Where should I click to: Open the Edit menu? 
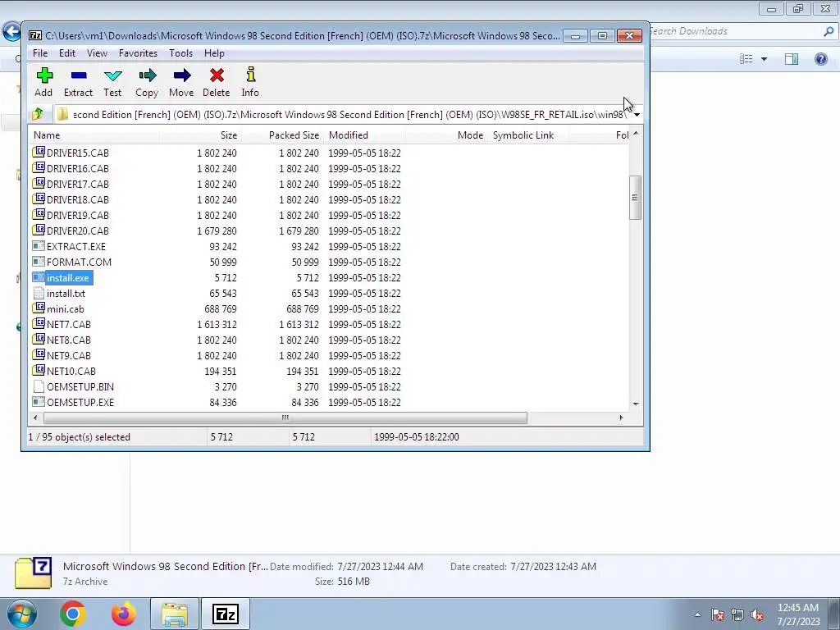coord(67,53)
